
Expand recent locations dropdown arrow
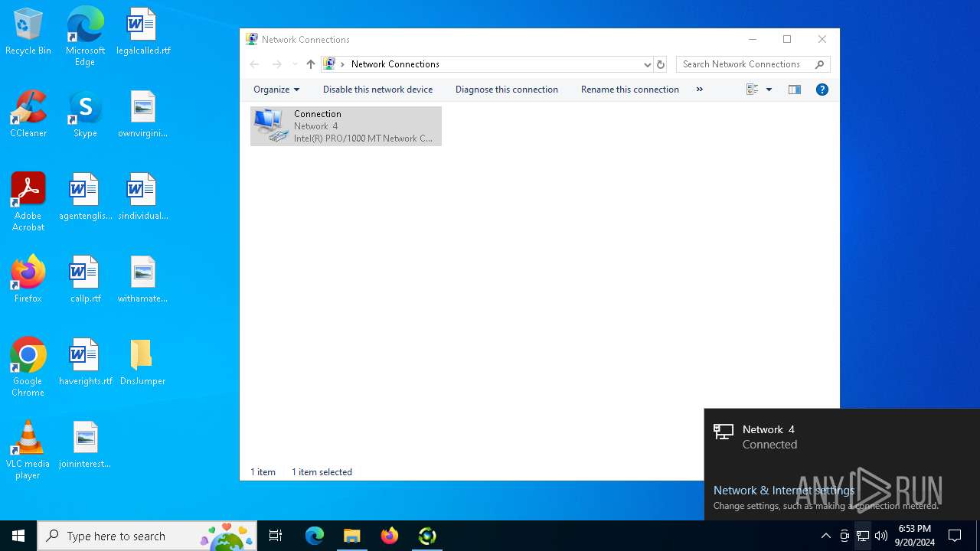(x=295, y=64)
